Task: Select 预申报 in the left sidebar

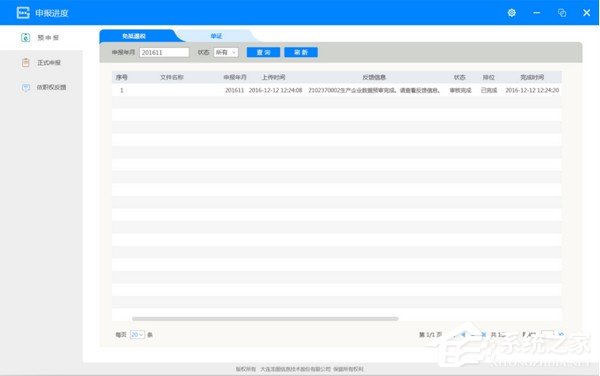Action: 48,37
